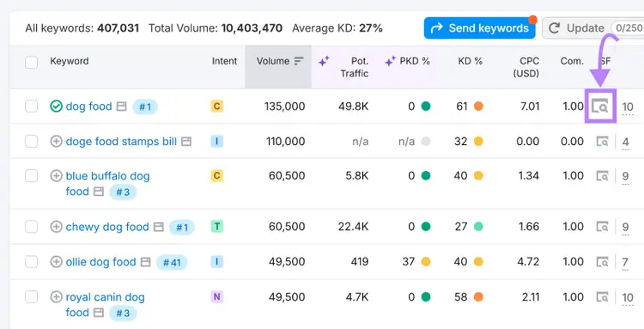Click page icon next to ollie dog food

(x=145, y=262)
